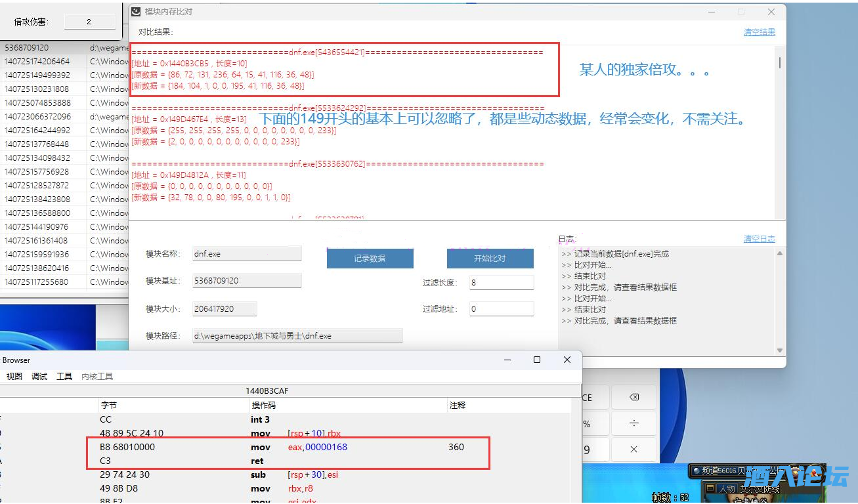Click the log panel scroll-down arrow
The image size is (858, 504).
pyautogui.click(x=780, y=350)
